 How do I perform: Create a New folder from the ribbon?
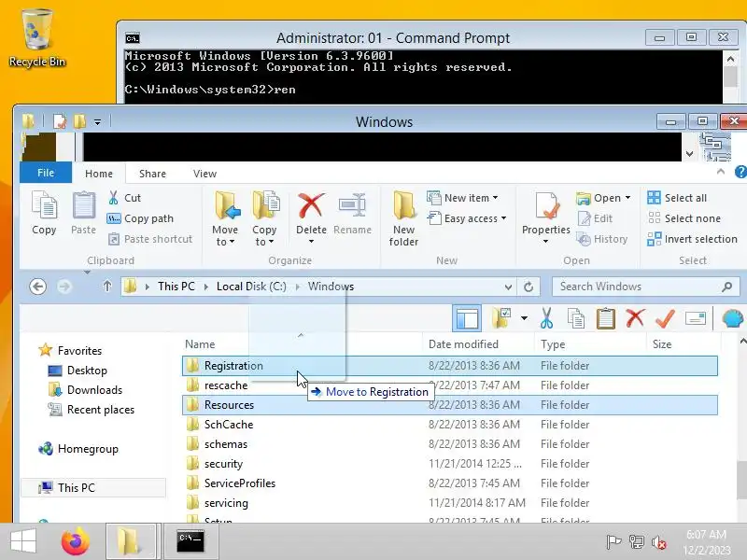click(x=403, y=219)
